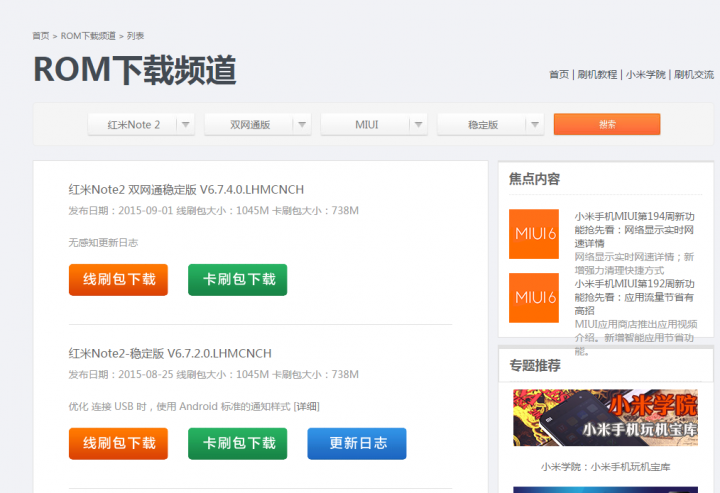The image size is (720, 493).
Task: Click the 2015-09-01 release info line
Action: 214,211
